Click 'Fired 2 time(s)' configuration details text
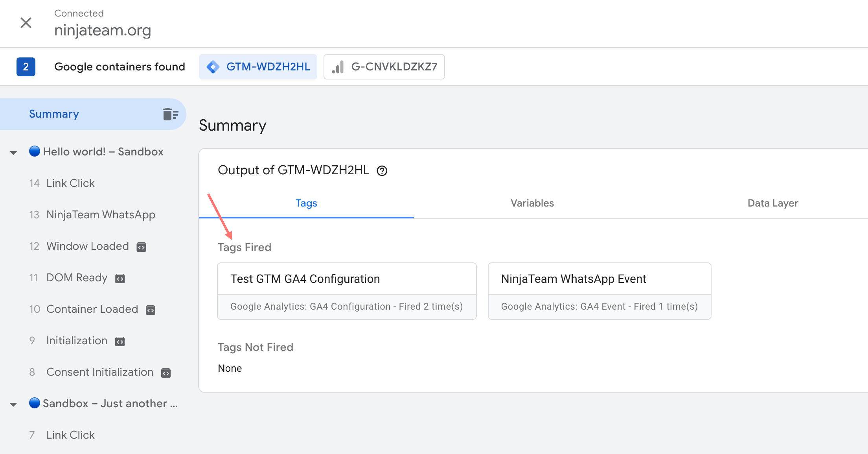This screenshot has height=454, width=868. [x=431, y=306]
